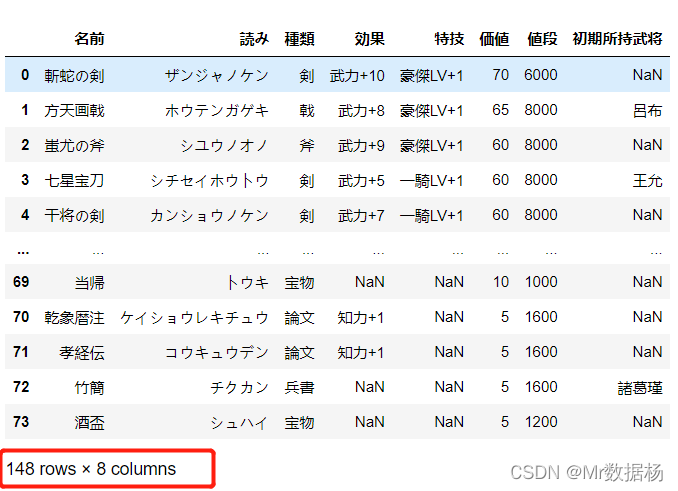Click the cell 孝経伝
The width and height of the screenshot is (678, 491).
click(81, 352)
